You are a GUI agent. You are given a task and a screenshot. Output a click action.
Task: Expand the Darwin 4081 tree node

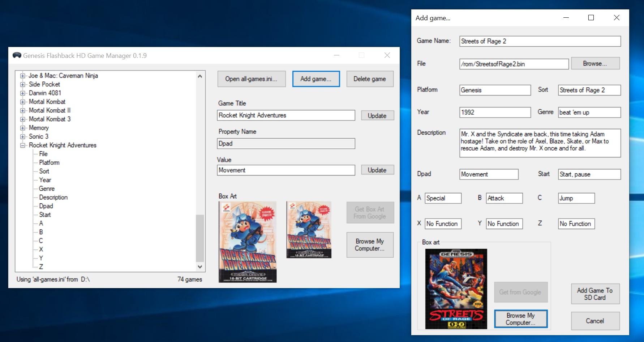pos(23,93)
